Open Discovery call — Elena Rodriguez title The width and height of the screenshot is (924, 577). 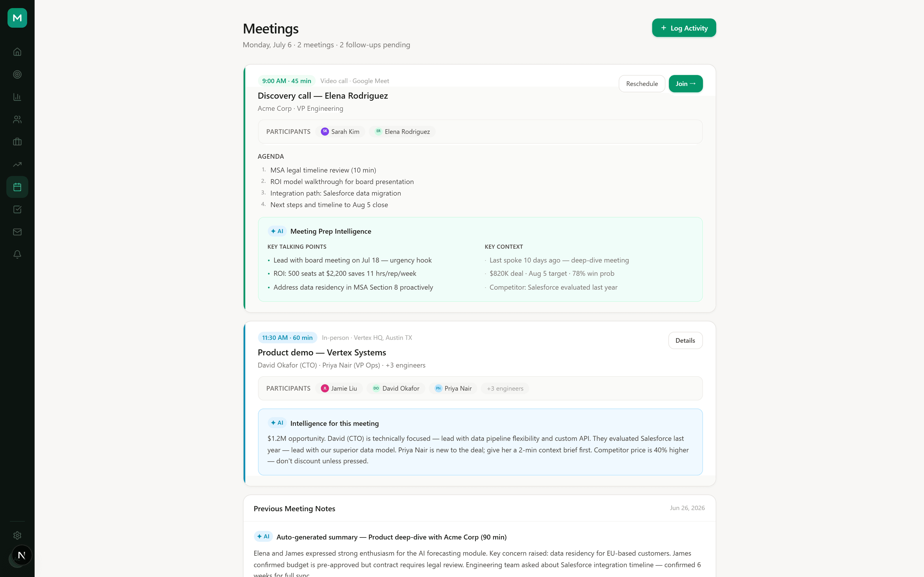[x=323, y=96]
